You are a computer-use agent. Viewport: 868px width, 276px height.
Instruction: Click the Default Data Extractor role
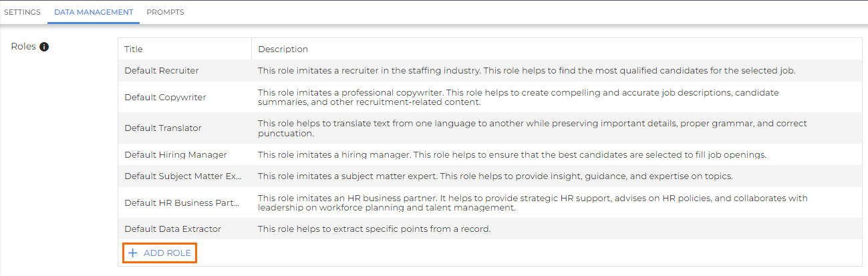pos(172,229)
